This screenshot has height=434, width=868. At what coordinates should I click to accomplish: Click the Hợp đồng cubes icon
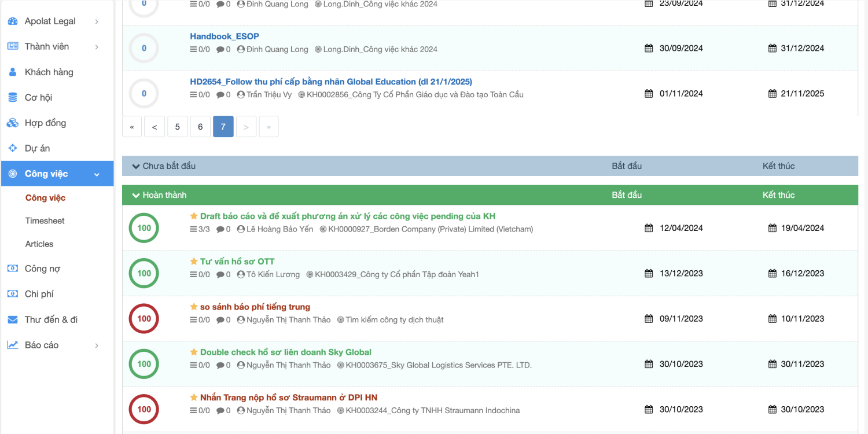(x=13, y=123)
